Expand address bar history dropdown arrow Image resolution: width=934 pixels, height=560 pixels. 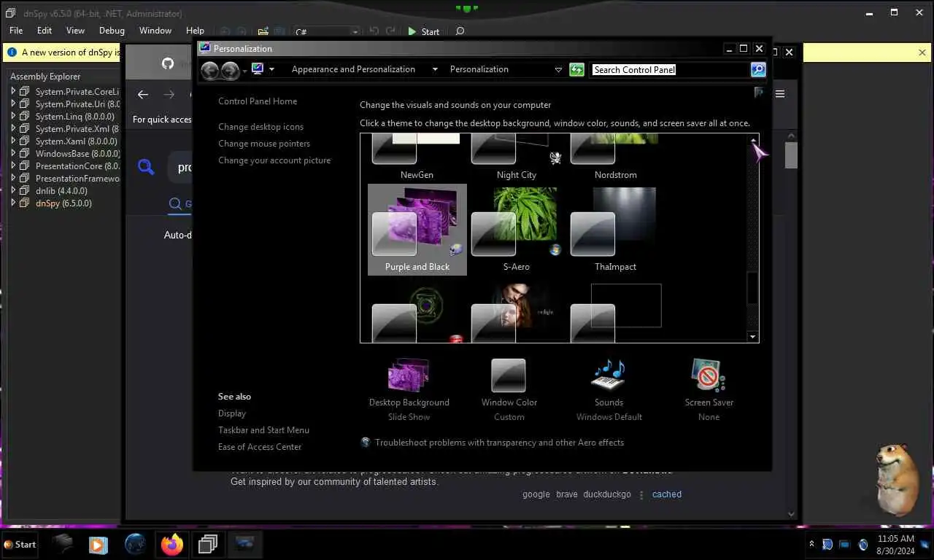point(558,69)
